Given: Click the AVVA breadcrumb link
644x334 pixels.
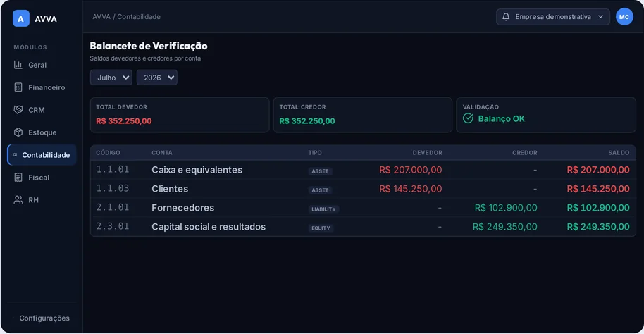Looking at the screenshot, I should pyautogui.click(x=101, y=17).
